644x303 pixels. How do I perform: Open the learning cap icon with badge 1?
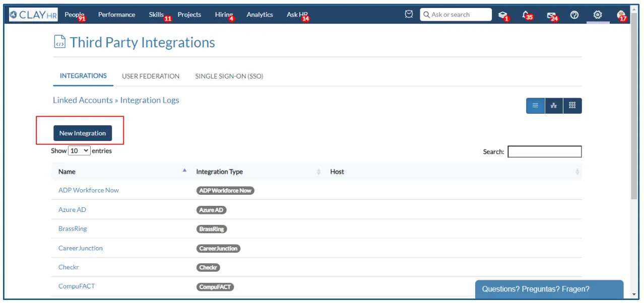pyautogui.click(x=503, y=15)
